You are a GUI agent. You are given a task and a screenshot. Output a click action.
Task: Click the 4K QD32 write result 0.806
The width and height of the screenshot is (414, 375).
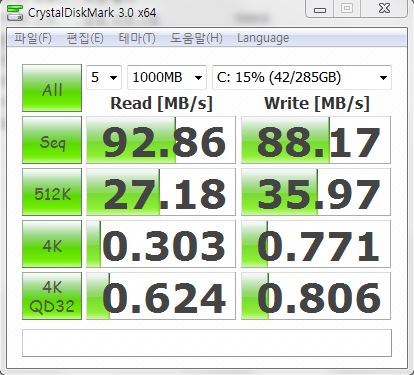(x=316, y=296)
